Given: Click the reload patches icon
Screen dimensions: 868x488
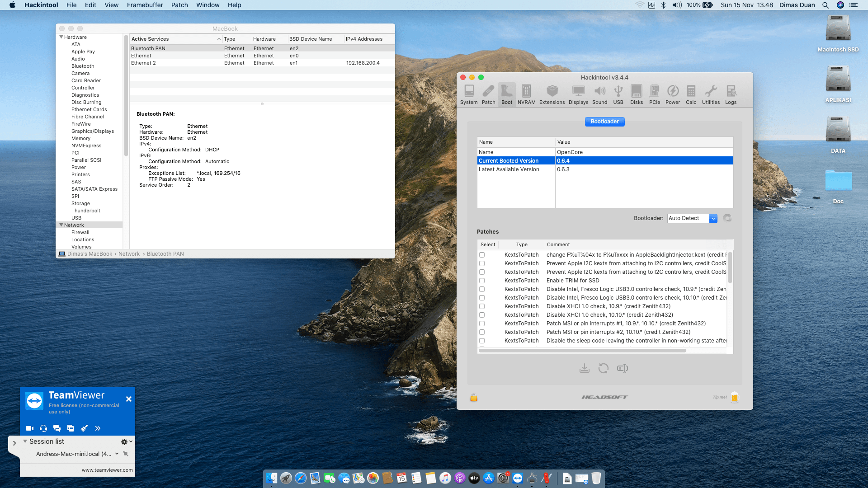Looking at the screenshot, I should (603, 368).
